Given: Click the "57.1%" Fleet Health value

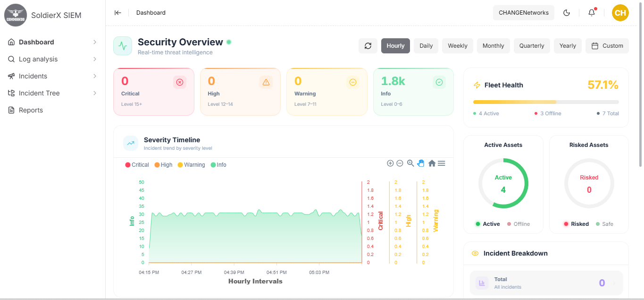Looking at the screenshot, I should point(603,85).
